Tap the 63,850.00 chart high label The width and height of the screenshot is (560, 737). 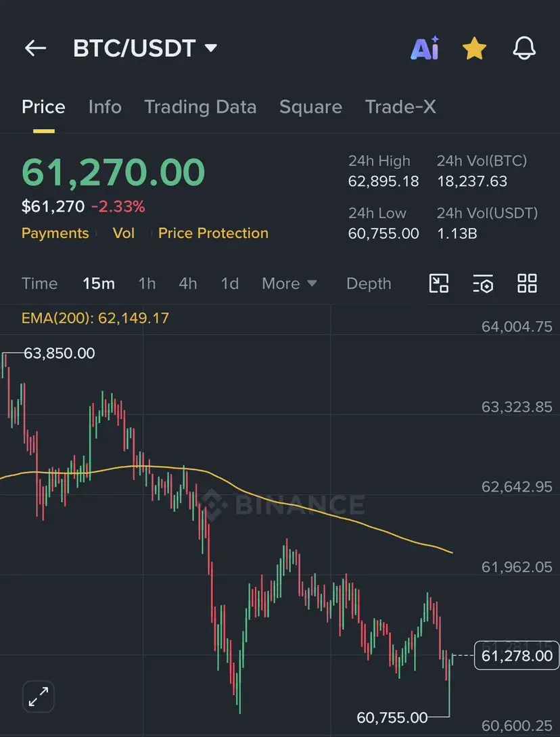[x=60, y=353]
